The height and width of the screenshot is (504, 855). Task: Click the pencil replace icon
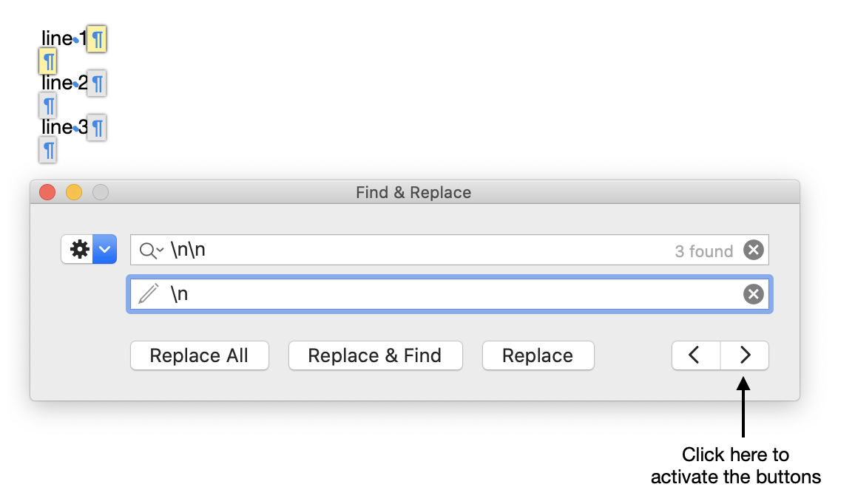[x=149, y=294]
